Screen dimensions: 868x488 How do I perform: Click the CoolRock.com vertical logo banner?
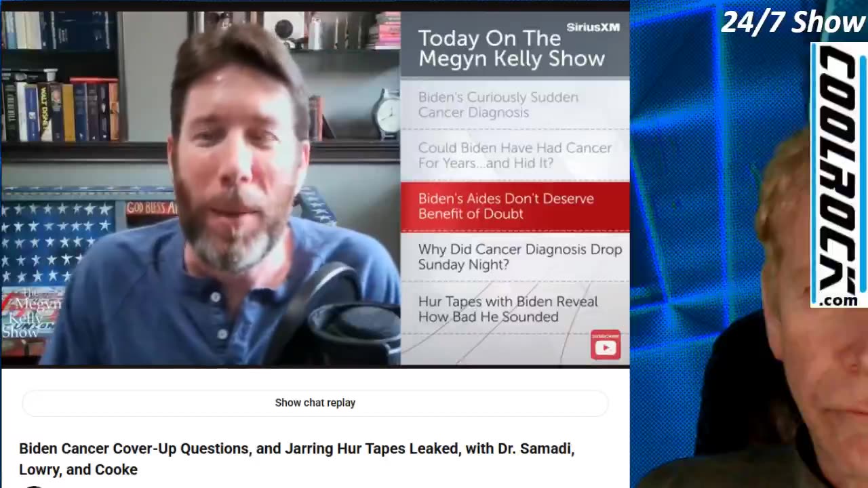pyautogui.click(x=840, y=175)
